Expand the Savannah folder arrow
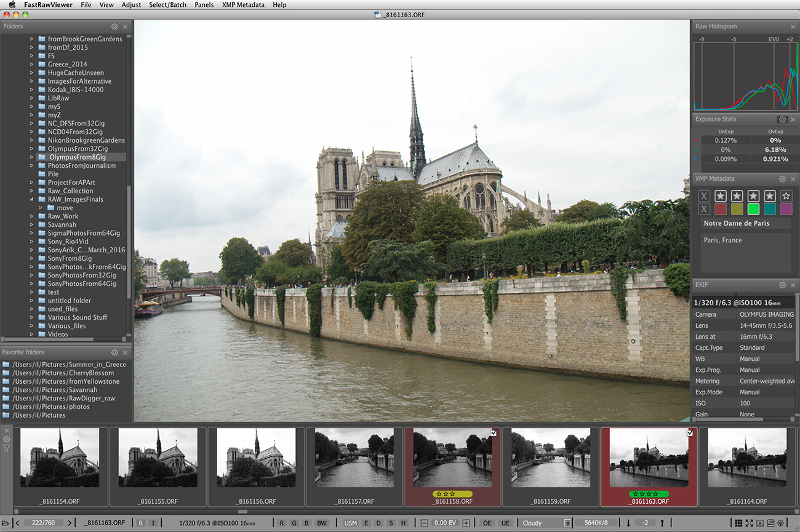Image resolution: width=800 pixels, height=532 pixels. [x=32, y=224]
